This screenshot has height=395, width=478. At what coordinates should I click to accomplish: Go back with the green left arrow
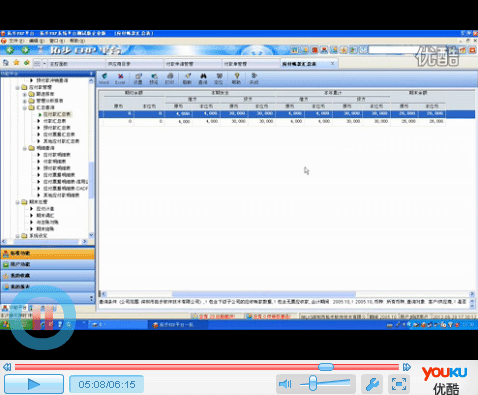pos(10,50)
